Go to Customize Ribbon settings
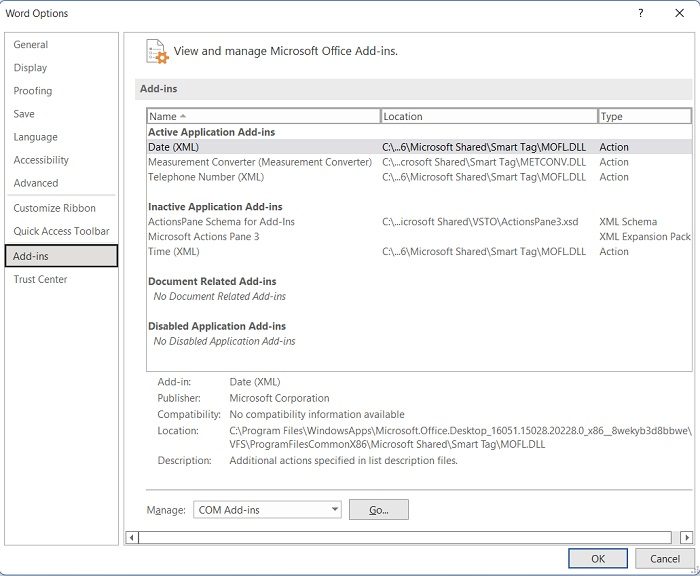Screen dimensions: 700x576 pyautogui.click(x=55, y=209)
